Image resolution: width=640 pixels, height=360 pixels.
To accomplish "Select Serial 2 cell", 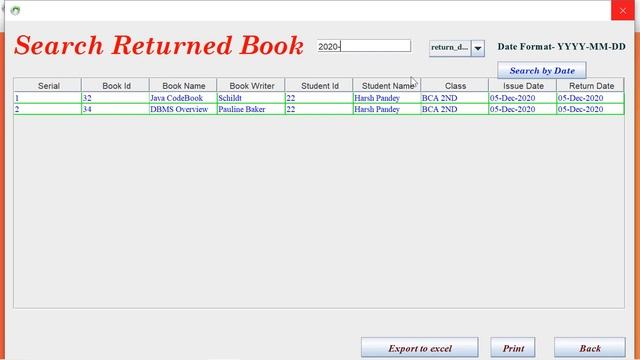I will [47, 109].
